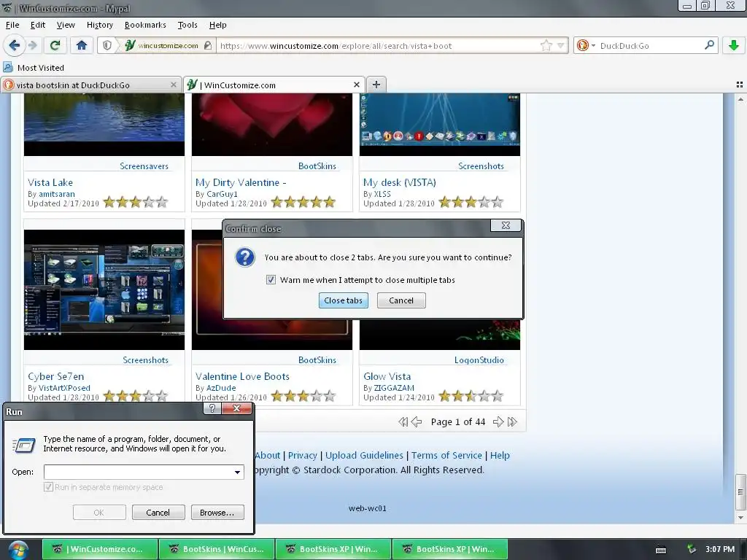
Task: Bookmark this page with the star
Action: tap(546, 46)
